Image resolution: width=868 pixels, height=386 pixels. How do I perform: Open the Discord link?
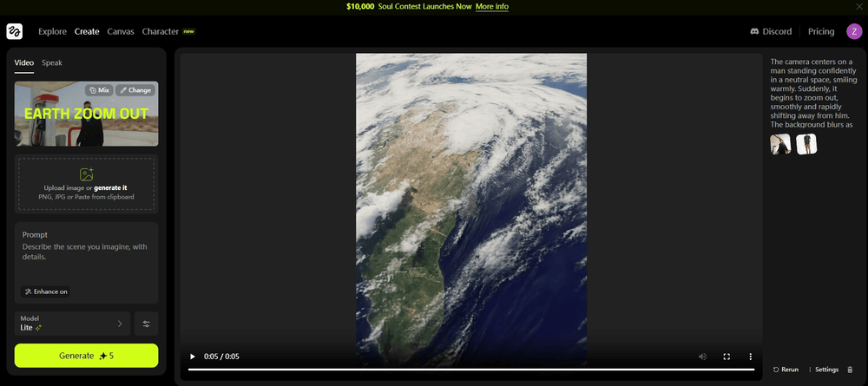click(x=771, y=31)
